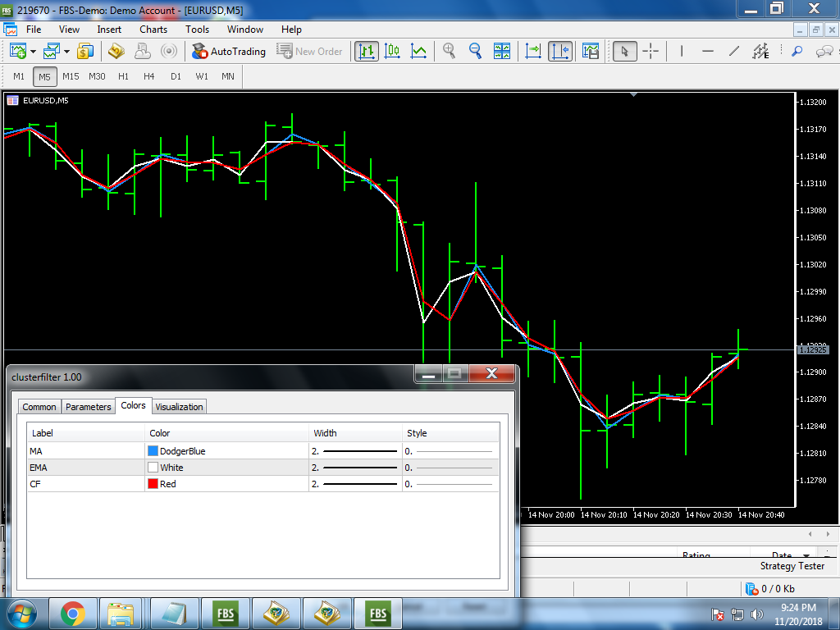
Task: Switch to the Common tab
Action: click(x=39, y=407)
